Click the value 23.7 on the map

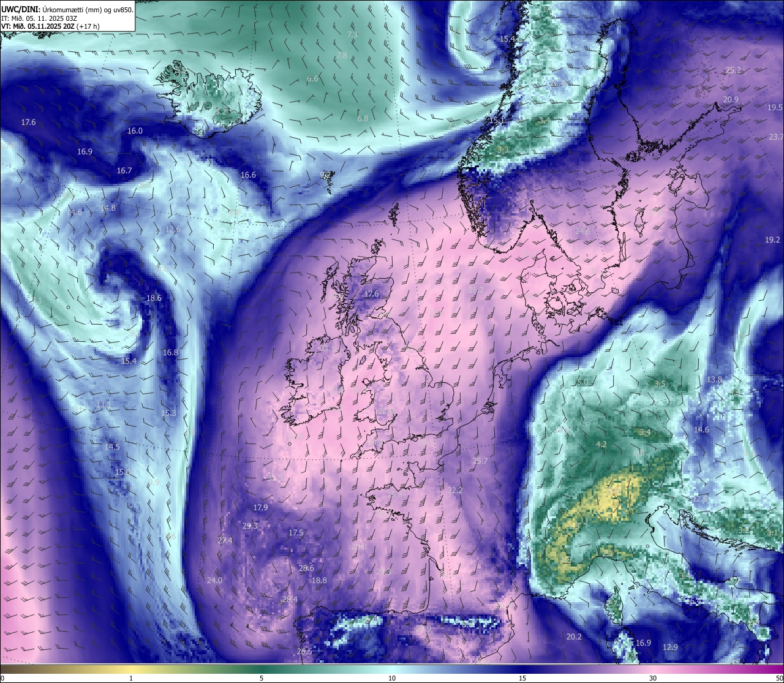click(776, 137)
